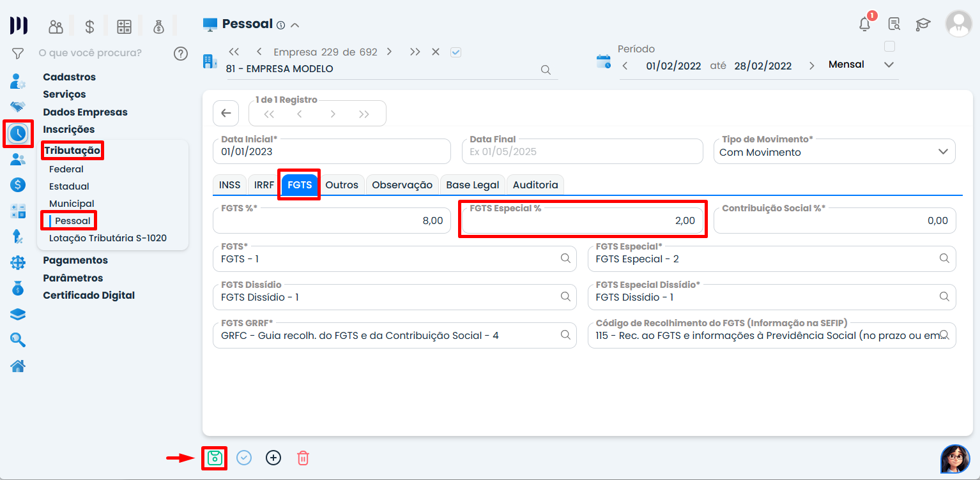Viewport: 980px width, 480px height.
Task: Open the graduation cap training icon
Action: click(x=923, y=24)
